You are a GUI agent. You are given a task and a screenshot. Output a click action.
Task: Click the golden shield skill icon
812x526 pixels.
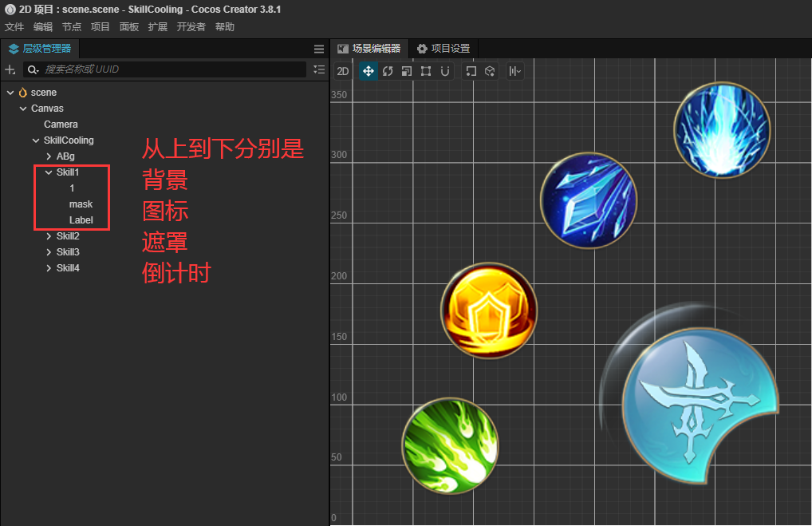coord(489,311)
